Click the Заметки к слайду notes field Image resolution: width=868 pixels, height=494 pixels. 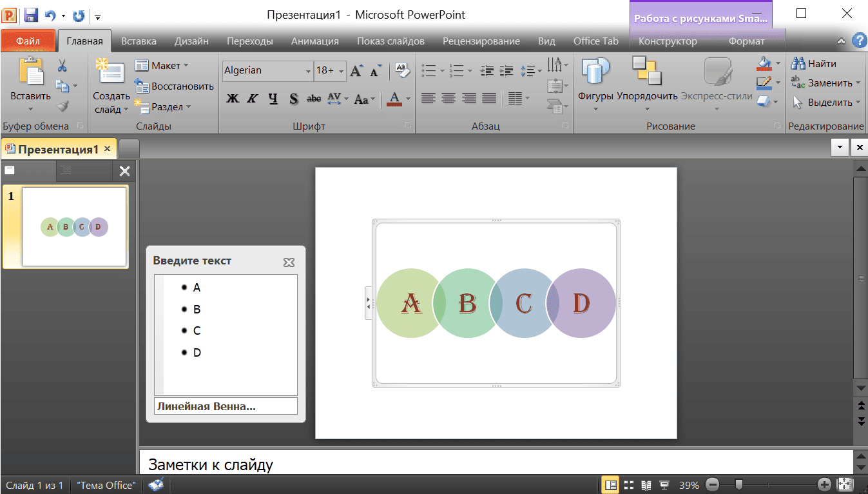[x=495, y=464]
